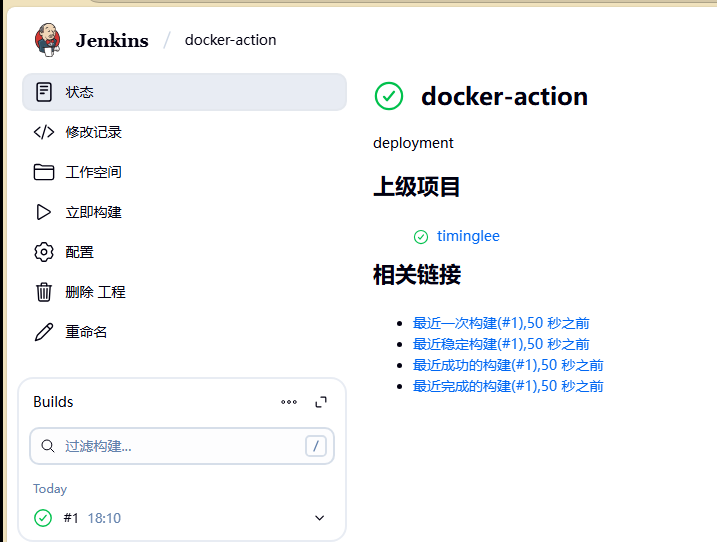717x542 pixels.
Task: Open the Builds panel three-dots menu
Action: pos(289,402)
